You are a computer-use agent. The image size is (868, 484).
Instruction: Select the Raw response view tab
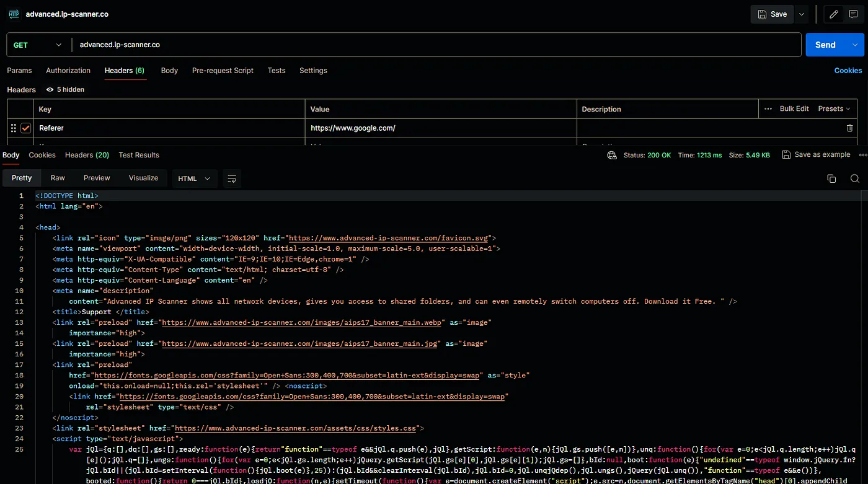[x=58, y=178]
